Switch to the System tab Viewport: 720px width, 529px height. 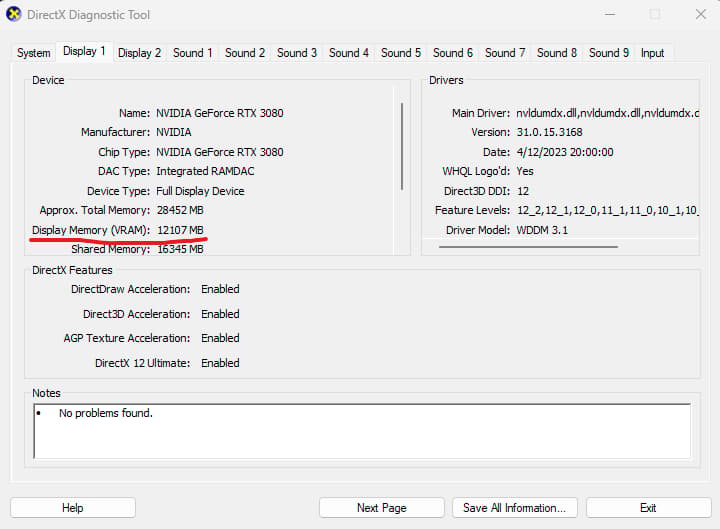tap(34, 53)
